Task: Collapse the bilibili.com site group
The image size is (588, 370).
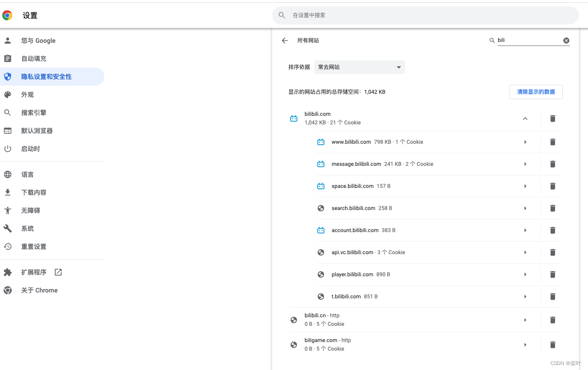Action: click(525, 119)
